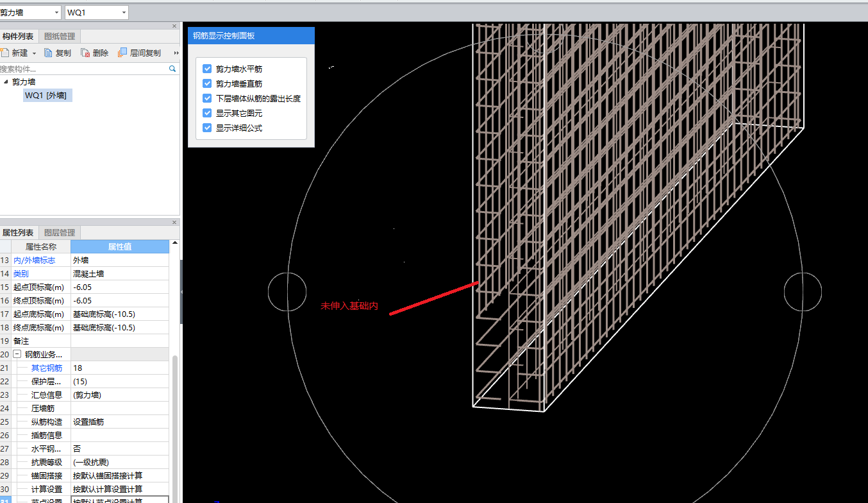Viewport: 868px width, 503px height.
Task: Click the 压墙筋 property row name
Action: click(x=43, y=409)
